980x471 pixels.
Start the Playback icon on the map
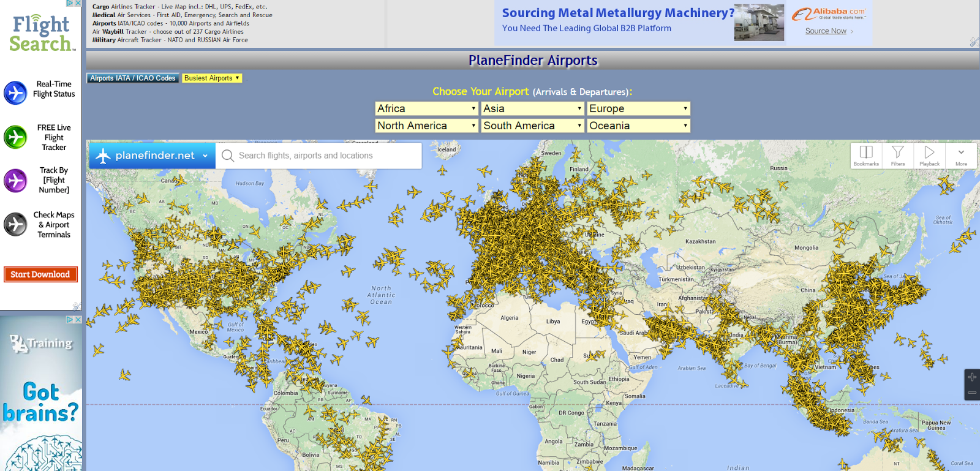pyautogui.click(x=929, y=156)
